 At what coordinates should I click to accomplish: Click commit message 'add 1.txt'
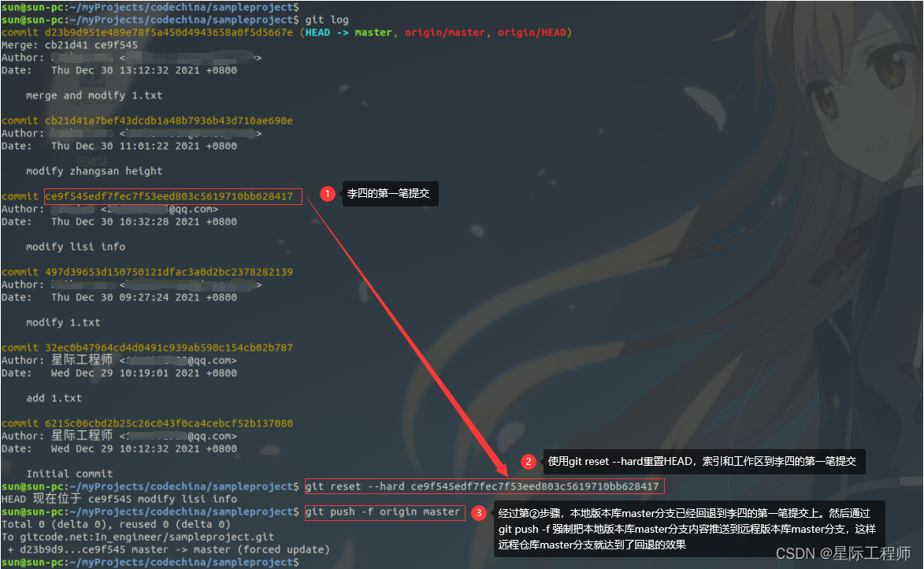[x=54, y=398]
